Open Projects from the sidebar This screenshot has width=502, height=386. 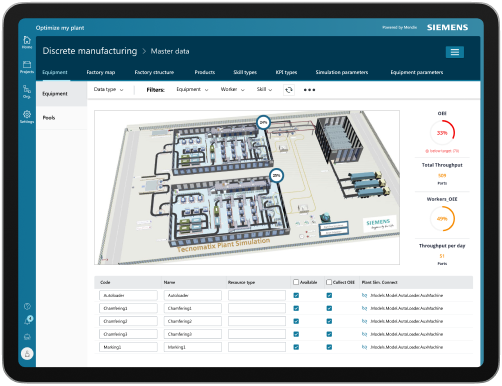27,67
